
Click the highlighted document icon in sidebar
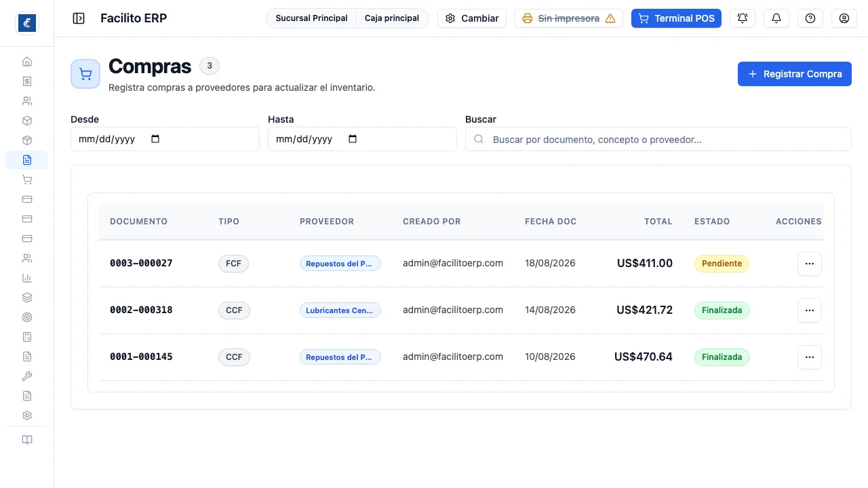click(27, 160)
